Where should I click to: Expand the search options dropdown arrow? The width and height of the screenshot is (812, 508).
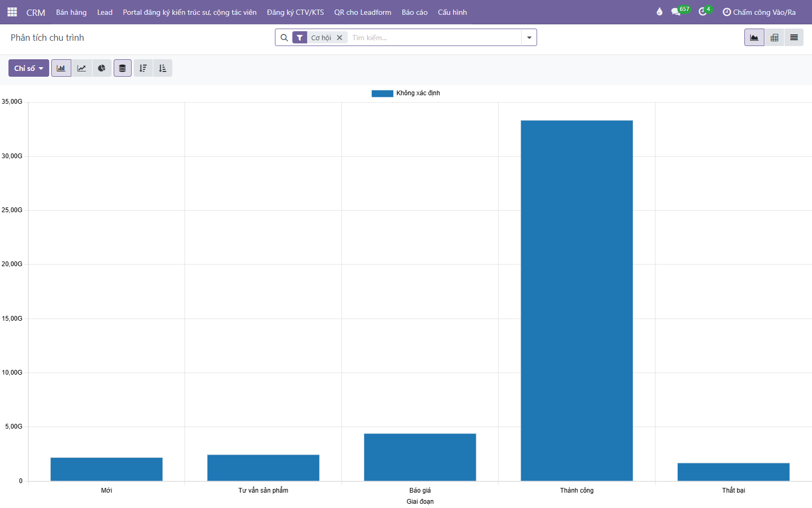(529, 38)
